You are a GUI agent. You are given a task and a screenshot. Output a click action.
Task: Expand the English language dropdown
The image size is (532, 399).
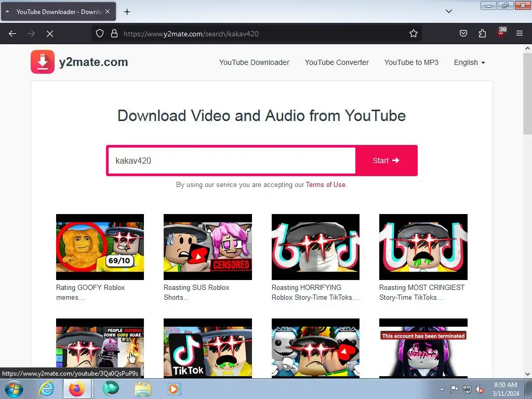[470, 62]
